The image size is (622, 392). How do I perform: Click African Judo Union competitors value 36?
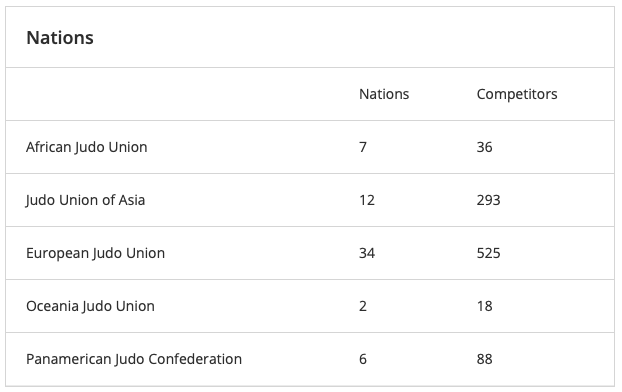[x=484, y=147]
